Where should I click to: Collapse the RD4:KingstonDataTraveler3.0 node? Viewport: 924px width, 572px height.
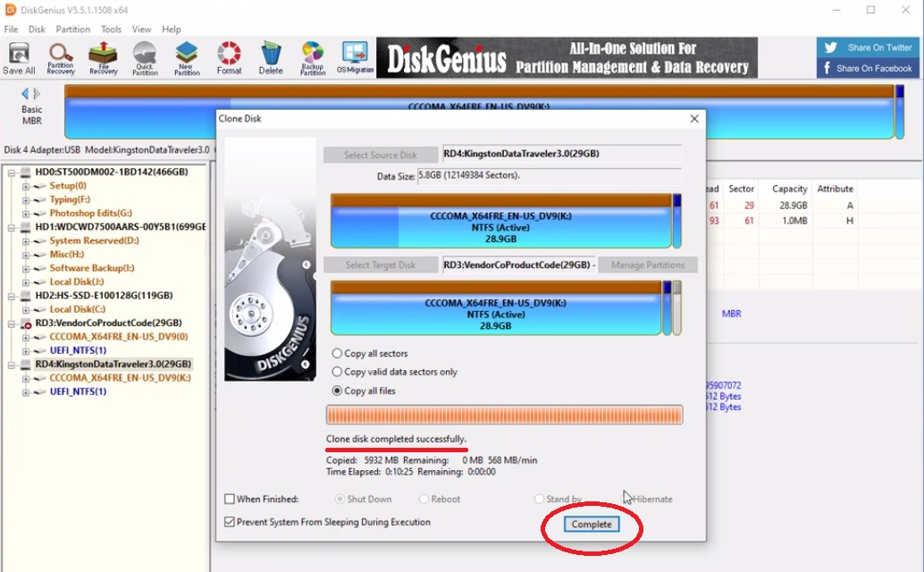(10, 364)
